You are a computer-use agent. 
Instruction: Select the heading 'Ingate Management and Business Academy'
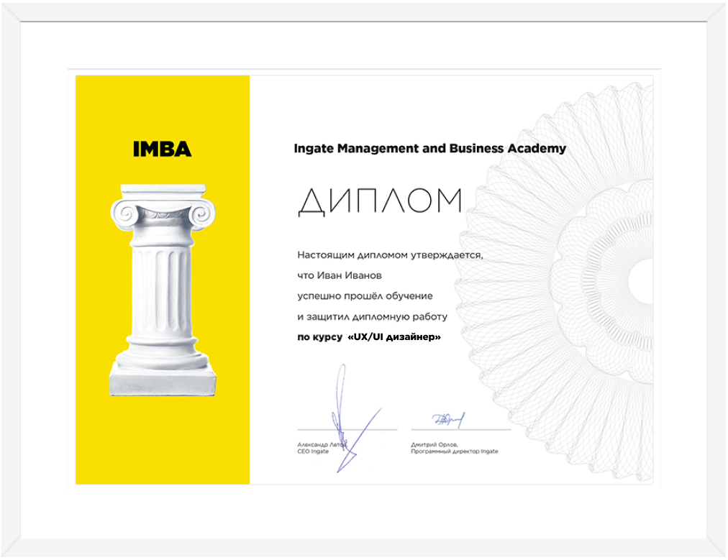click(430, 149)
